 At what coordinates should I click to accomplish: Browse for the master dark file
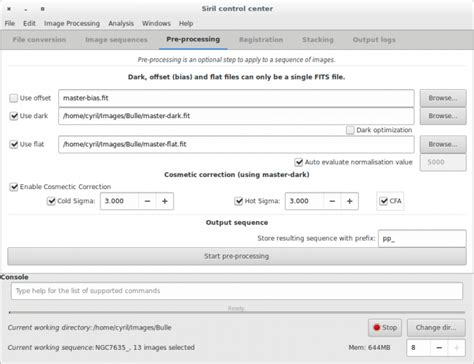pos(443,116)
